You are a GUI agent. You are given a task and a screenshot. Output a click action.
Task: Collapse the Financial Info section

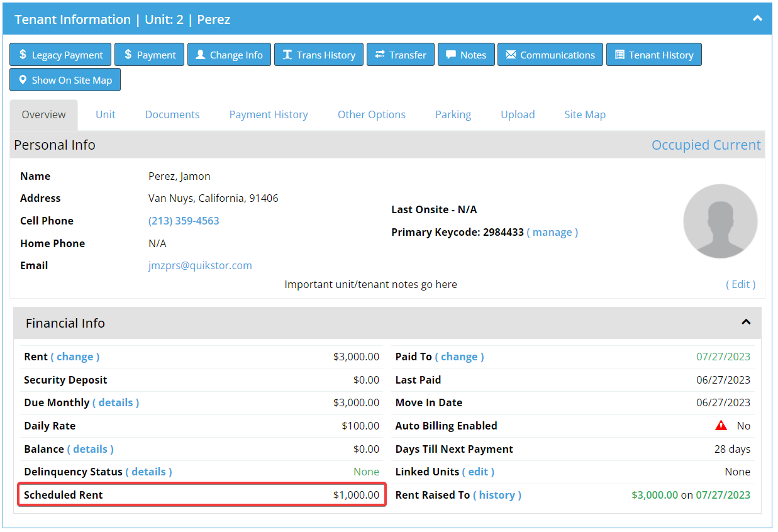coord(746,322)
